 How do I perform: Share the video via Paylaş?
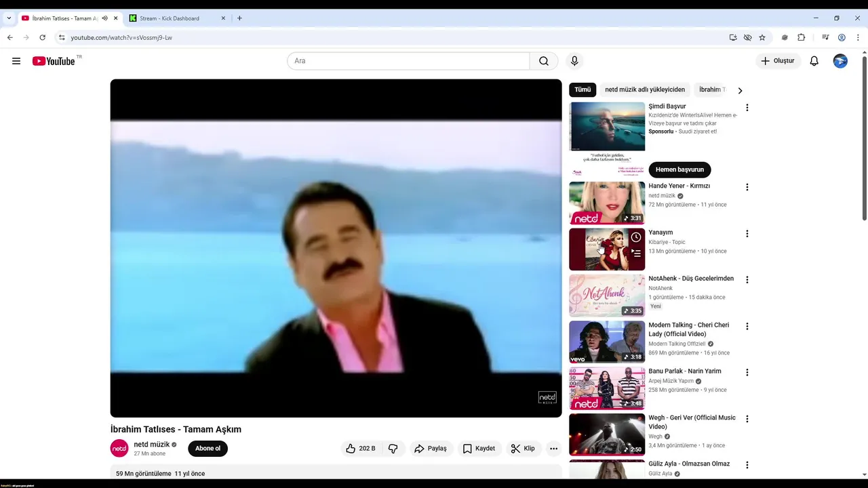point(431,449)
